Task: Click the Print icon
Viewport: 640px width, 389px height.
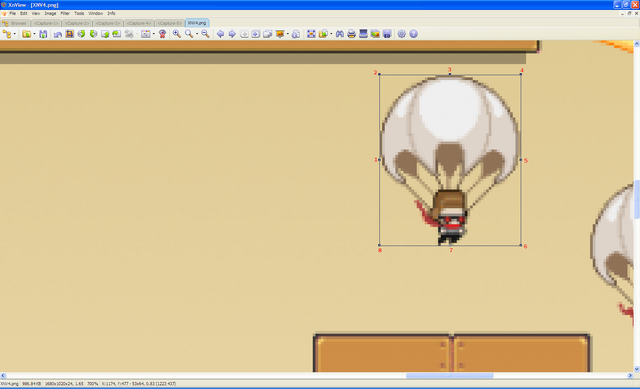Action: pos(351,34)
